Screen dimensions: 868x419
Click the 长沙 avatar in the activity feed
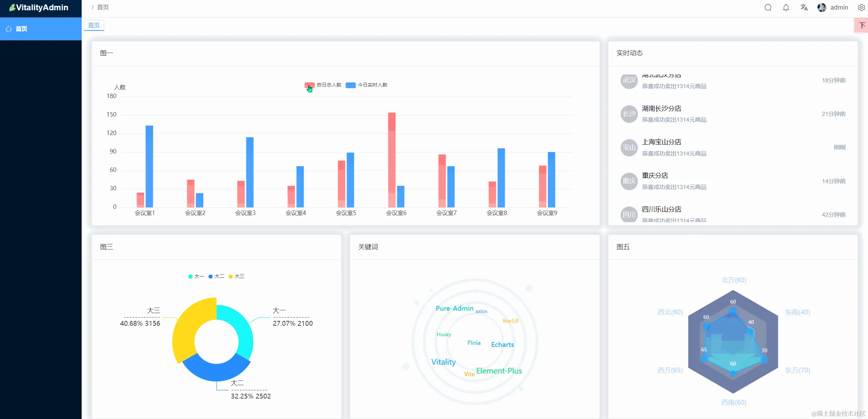(x=629, y=114)
